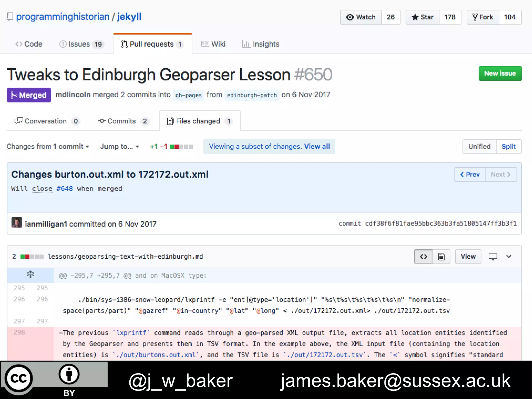Select the Files changed tab
The width and height of the screenshot is (532, 399).
[x=200, y=121]
